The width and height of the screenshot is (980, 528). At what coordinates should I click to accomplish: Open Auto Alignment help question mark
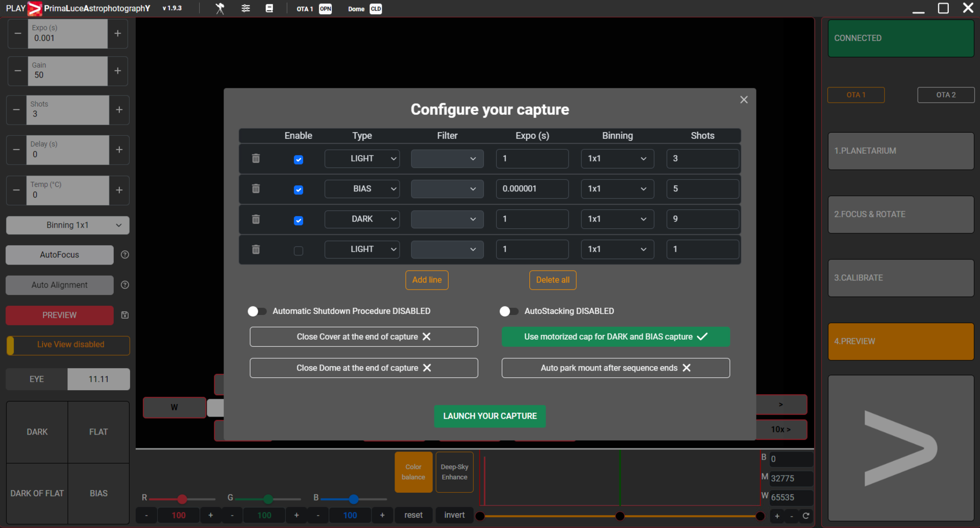125,285
